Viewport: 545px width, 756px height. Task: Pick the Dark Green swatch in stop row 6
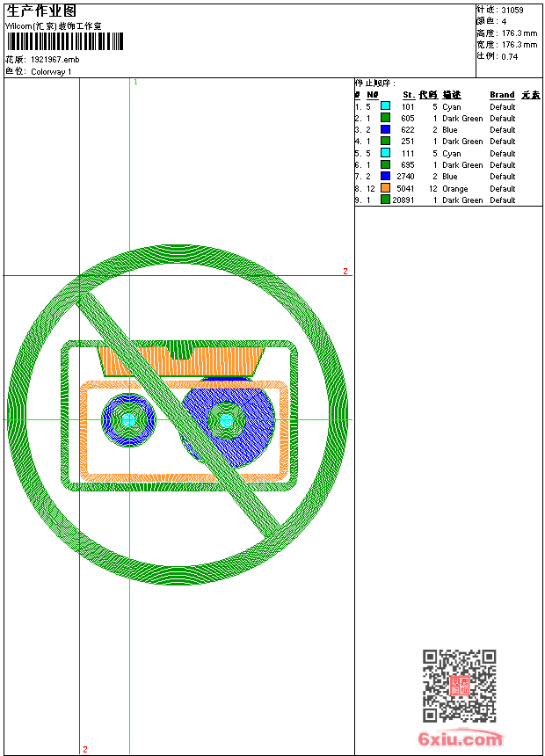coord(385,164)
